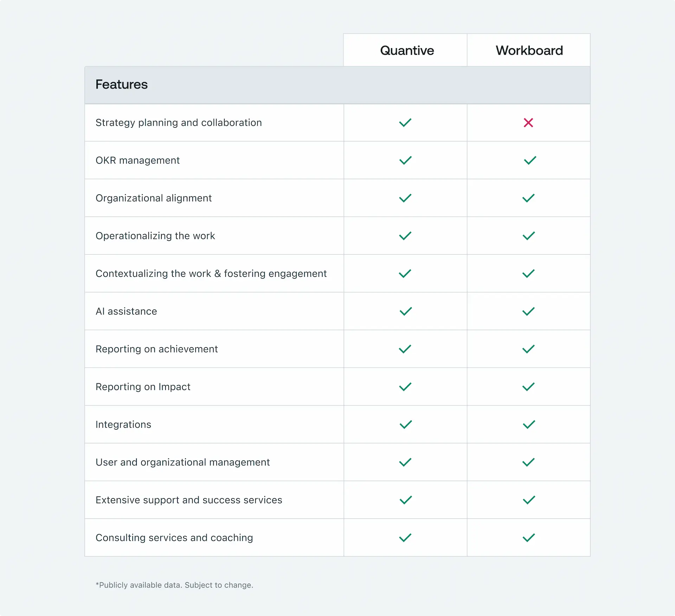Click Workboard checkmark for OKR management
The height and width of the screenshot is (616, 675).
point(530,161)
